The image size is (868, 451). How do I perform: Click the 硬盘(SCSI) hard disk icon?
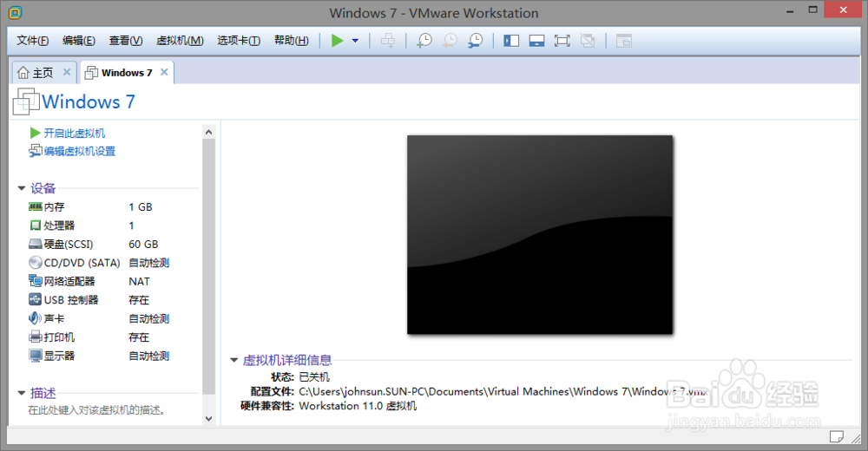point(36,244)
